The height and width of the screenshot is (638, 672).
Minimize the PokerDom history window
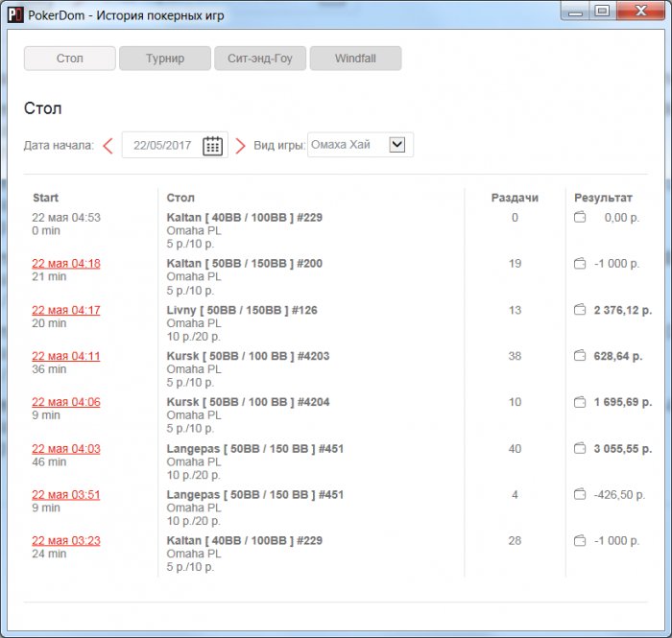575,12
